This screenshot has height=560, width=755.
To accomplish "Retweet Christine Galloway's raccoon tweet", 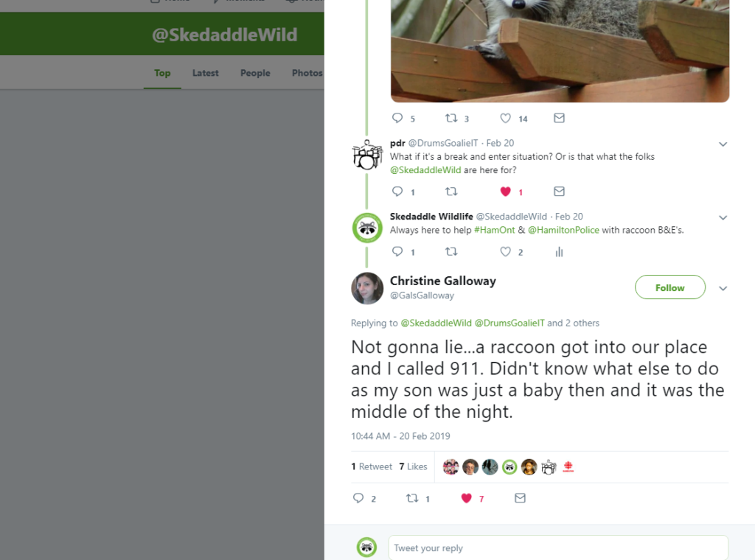I will pos(412,498).
